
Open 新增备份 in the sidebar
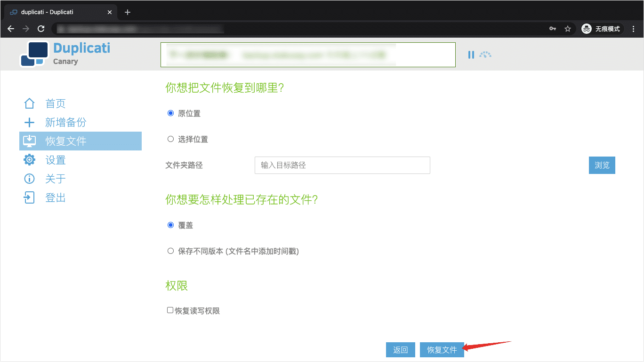pyautogui.click(x=65, y=123)
